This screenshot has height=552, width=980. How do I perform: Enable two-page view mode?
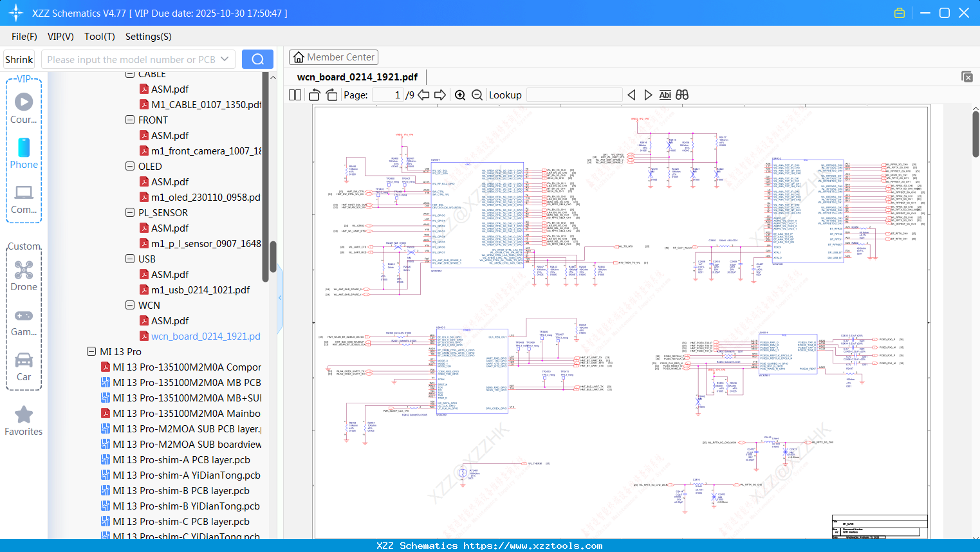tap(294, 95)
